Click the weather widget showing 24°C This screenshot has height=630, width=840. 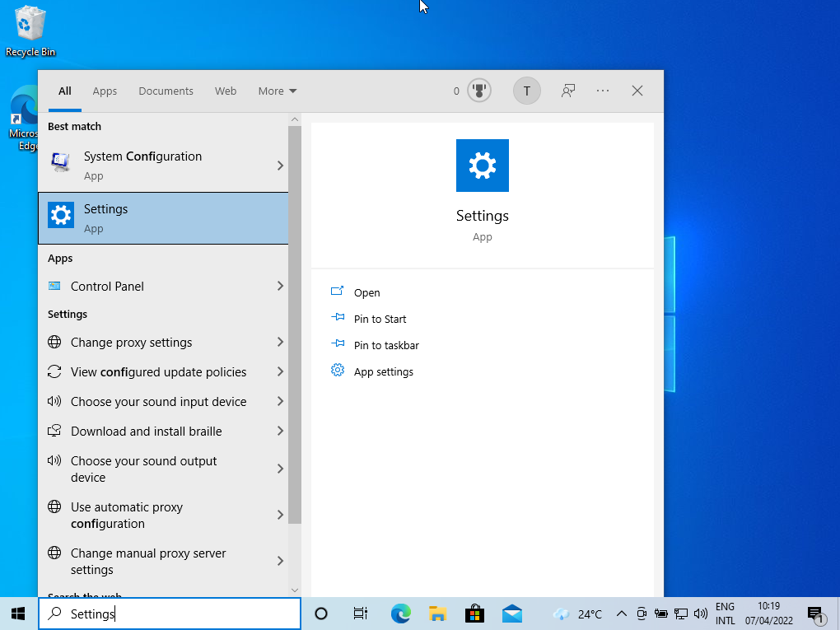(x=577, y=614)
